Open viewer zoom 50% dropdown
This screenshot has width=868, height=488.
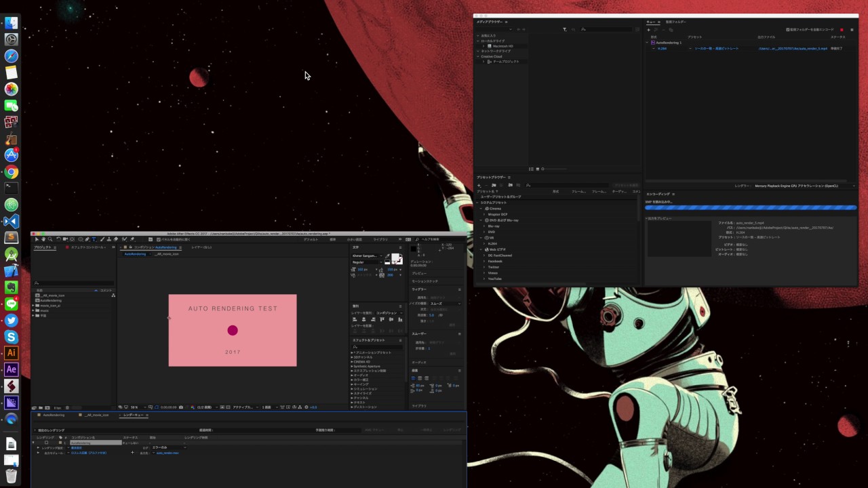138,407
